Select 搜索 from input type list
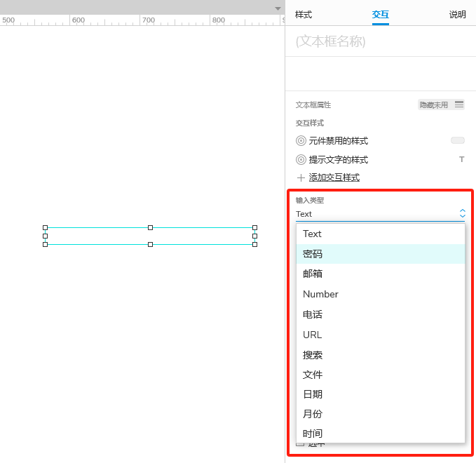This screenshot has height=463, width=476. click(x=381, y=355)
